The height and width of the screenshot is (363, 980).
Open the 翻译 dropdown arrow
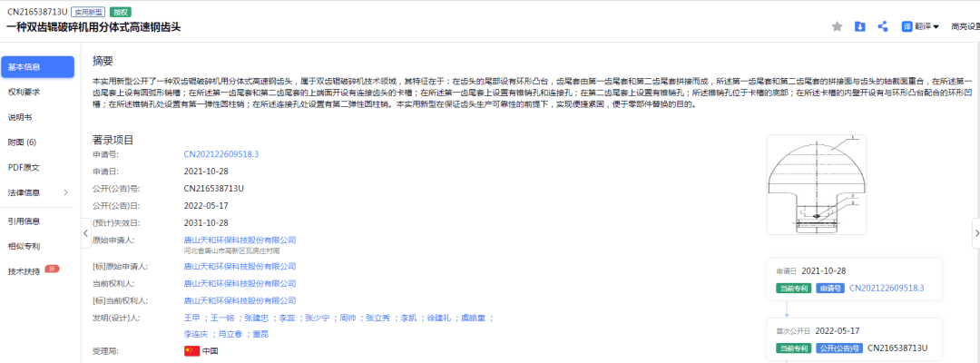[x=936, y=27]
